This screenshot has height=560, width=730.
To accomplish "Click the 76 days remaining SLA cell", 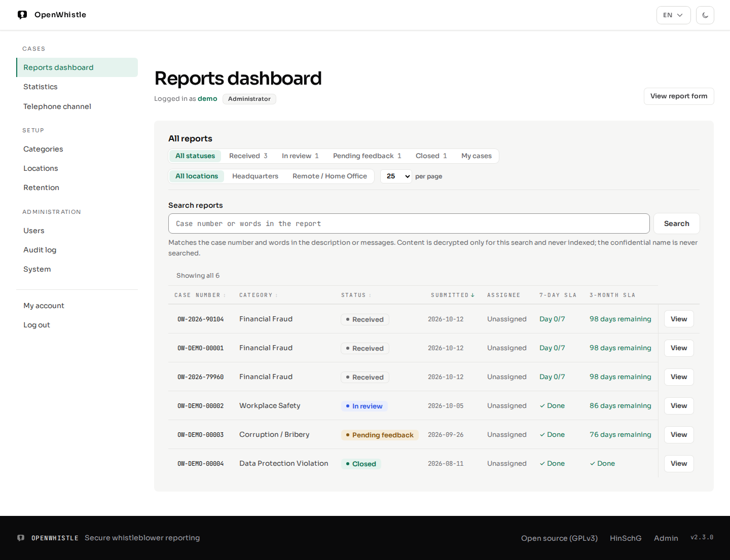I will [620, 434].
